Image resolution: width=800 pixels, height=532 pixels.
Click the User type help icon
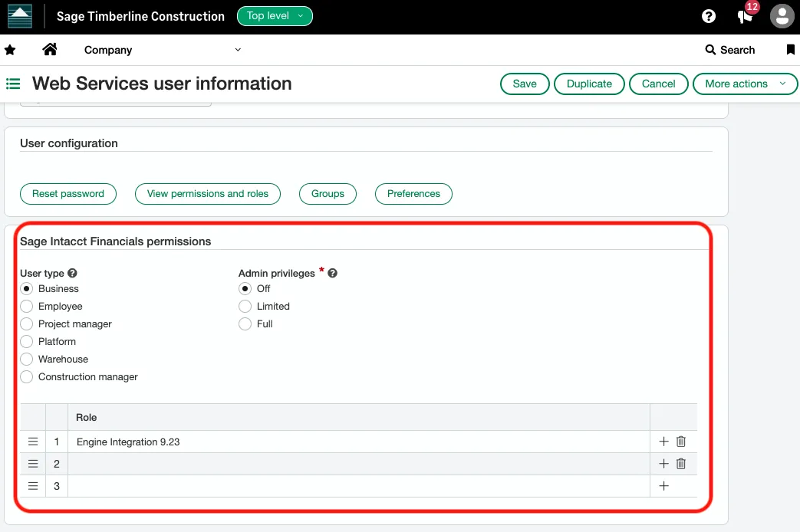point(72,274)
